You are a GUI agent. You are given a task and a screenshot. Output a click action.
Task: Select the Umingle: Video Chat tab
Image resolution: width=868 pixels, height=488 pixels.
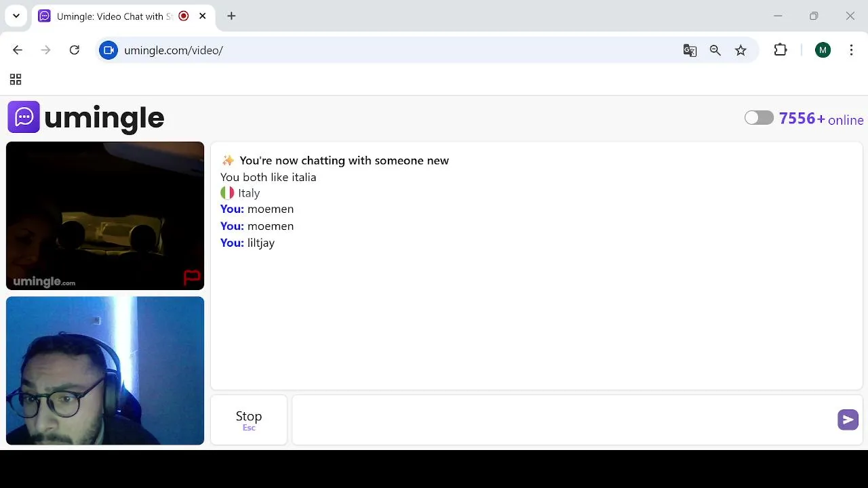123,16
